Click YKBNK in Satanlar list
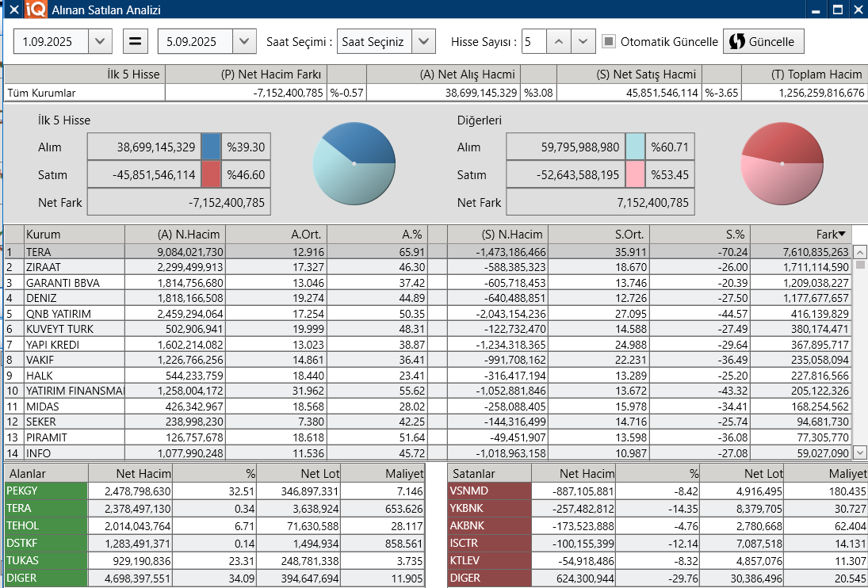 pos(489,508)
